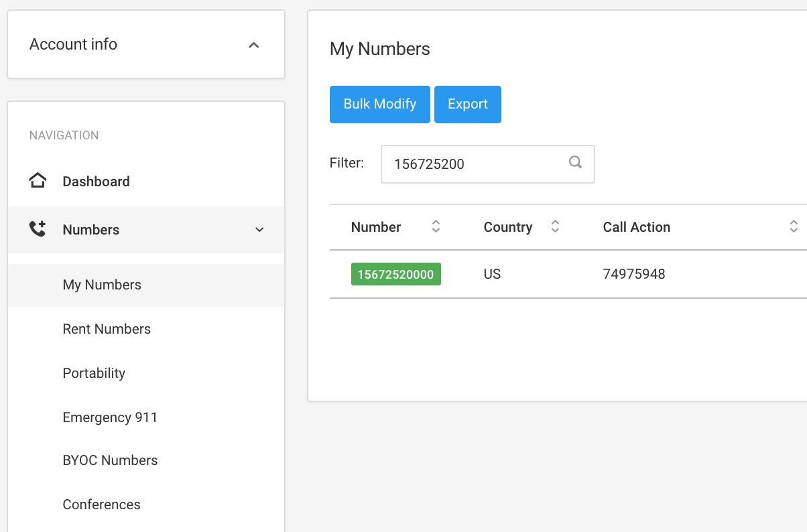Click the Call Action column header
807x532 pixels.
637,227
